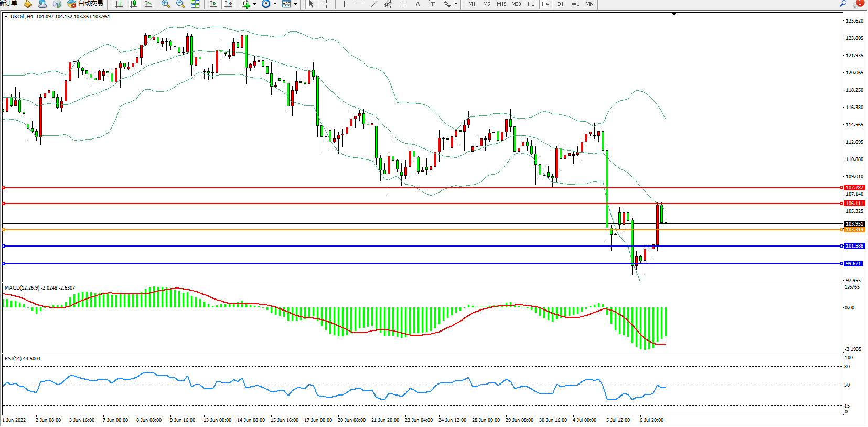Switch to the H1 timeframe

click(531, 4)
